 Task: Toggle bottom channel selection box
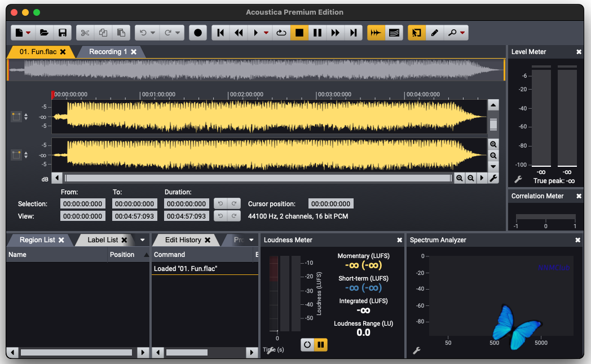[x=16, y=155]
